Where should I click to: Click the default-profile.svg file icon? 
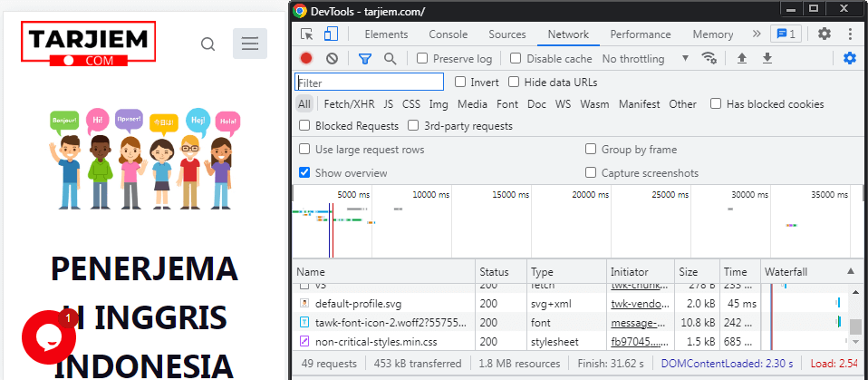(x=304, y=304)
